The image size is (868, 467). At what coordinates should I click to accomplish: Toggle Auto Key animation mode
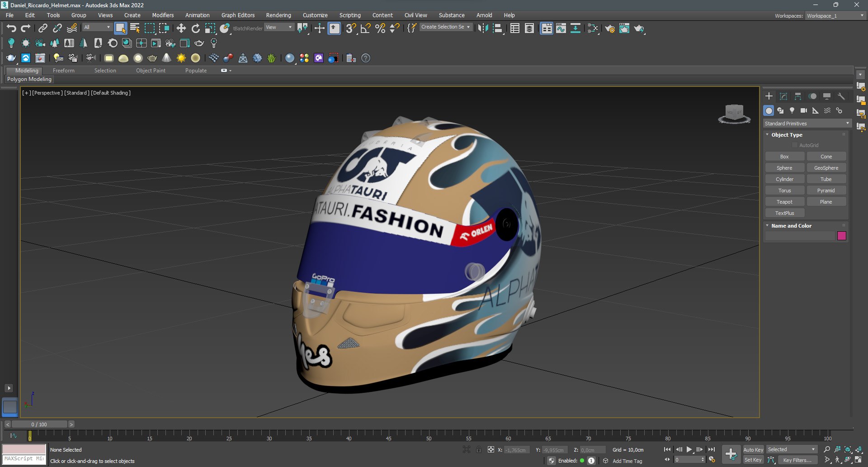click(x=753, y=449)
